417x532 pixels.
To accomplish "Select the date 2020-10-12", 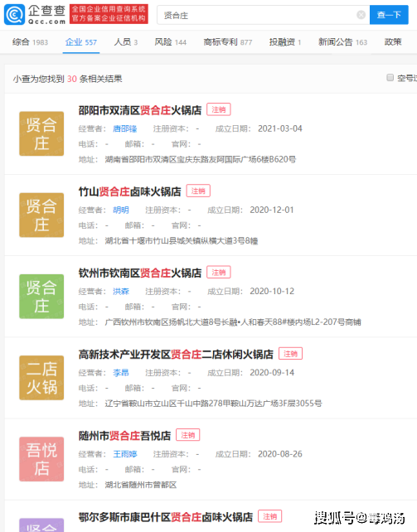I will coord(272,292).
